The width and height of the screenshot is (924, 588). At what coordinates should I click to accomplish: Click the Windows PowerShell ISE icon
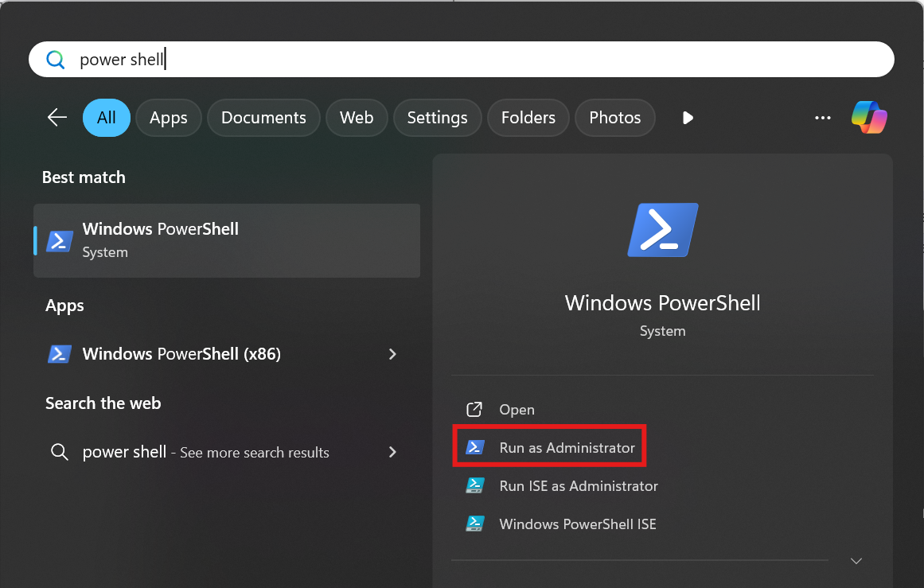[475, 524]
